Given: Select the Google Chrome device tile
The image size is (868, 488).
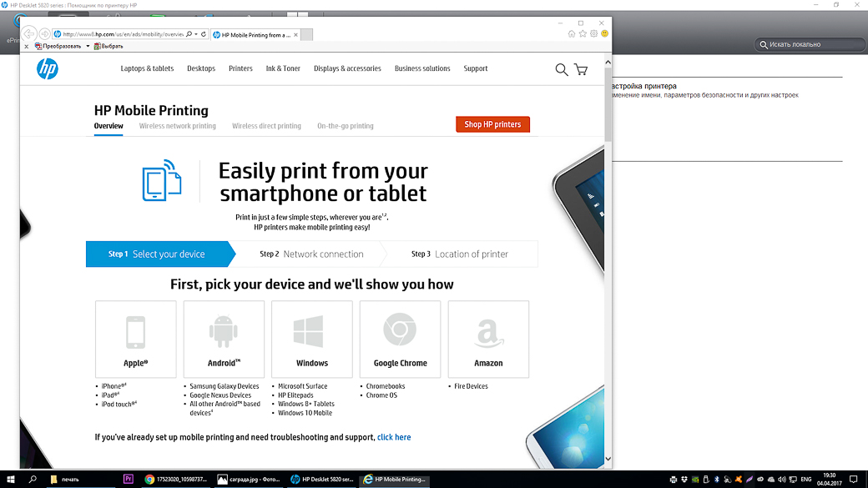Looking at the screenshot, I should (x=401, y=340).
